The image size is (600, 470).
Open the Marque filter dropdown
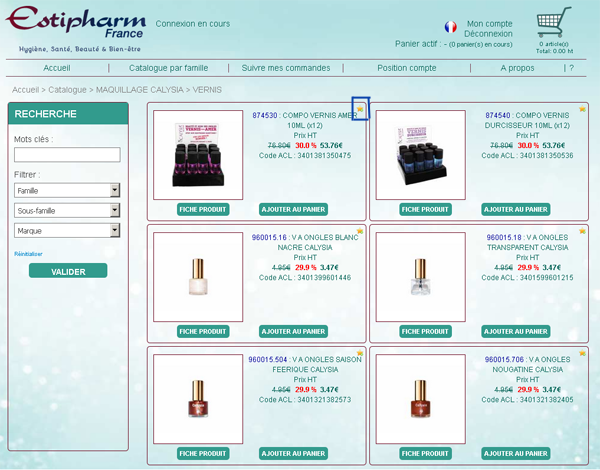(67, 230)
